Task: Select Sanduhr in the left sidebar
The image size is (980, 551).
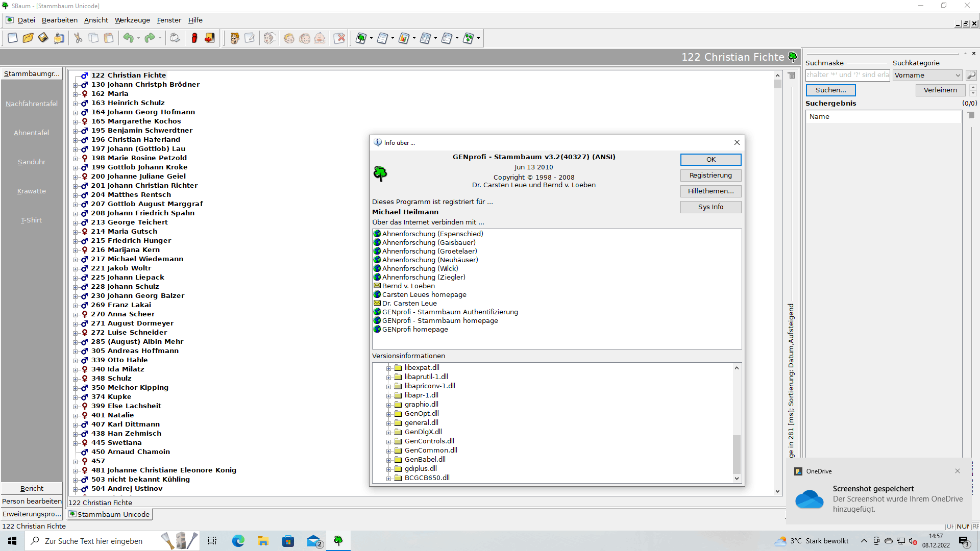Action: tap(31, 162)
